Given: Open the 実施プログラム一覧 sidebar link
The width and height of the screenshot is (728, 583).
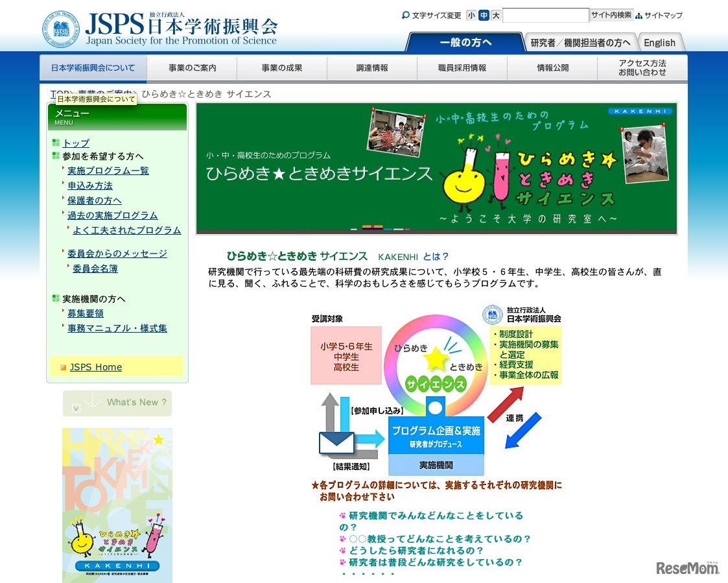Looking at the screenshot, I should click(108, 171).
